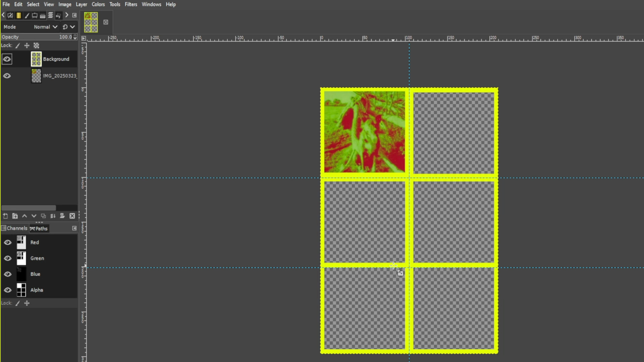Open the layer mode group switch dropdown
Viewport: 644px width, 362px height.
click(x=69, y=27)
